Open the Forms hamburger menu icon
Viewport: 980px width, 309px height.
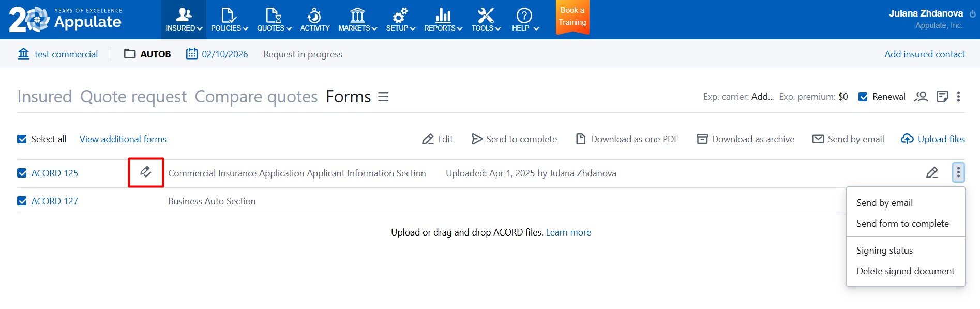383,97
